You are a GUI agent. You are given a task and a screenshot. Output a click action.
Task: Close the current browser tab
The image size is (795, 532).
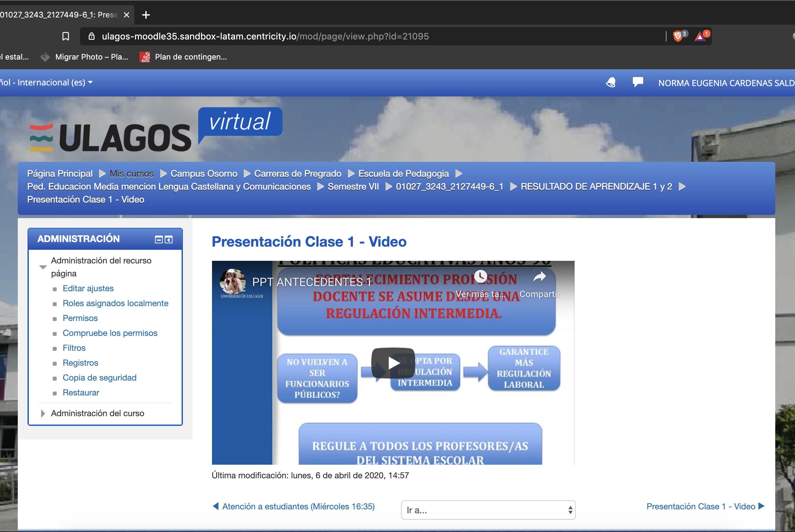126,15
